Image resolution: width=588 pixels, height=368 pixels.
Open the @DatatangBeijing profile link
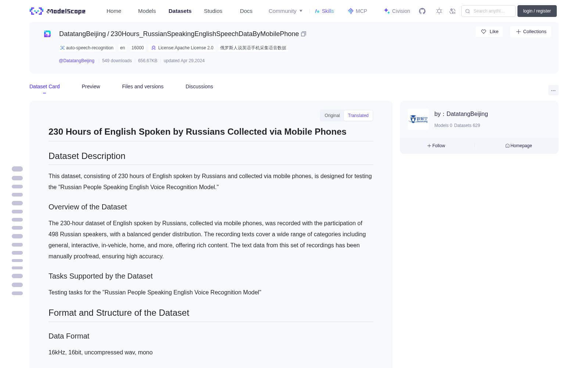point(76,61)
